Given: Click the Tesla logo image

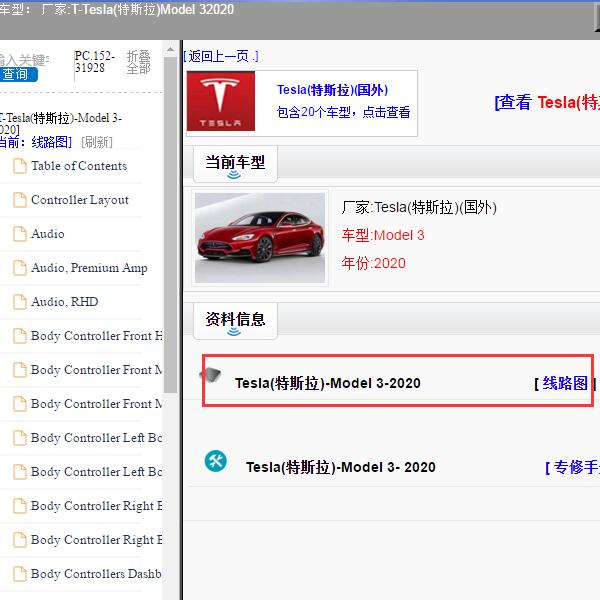Looking at the screenshot, I should (221, 101).
